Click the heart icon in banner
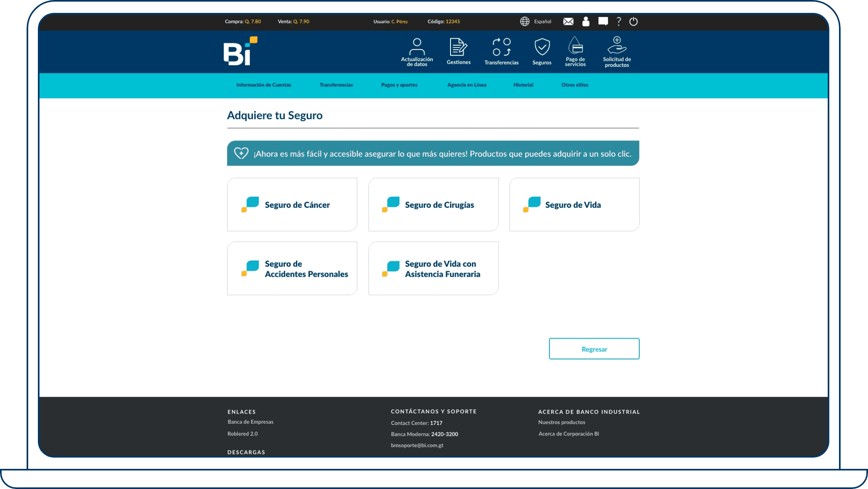The width and height of the screenshot is (868, 489). tap(241, 153)
